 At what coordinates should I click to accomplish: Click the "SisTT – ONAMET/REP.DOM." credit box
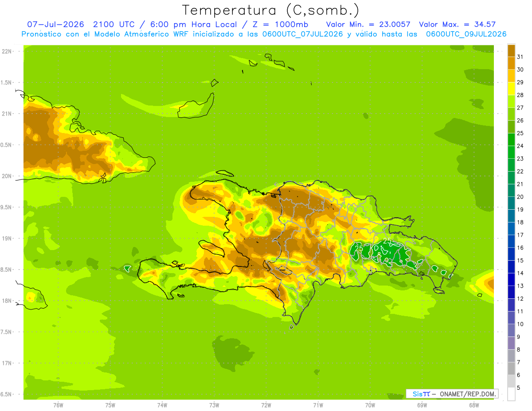pos(452,394)
